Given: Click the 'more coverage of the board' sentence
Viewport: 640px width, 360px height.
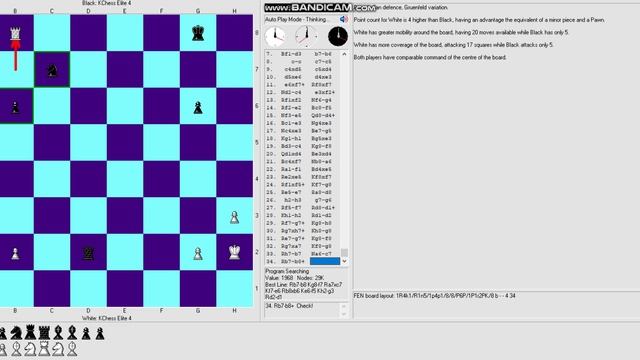Looking at the screenshot, I should [453, 45].
